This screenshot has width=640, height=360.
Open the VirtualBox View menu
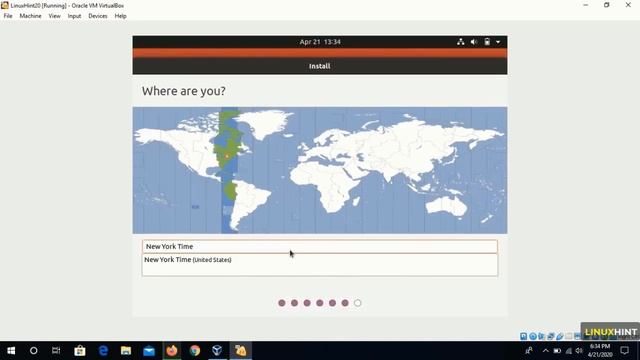coord(54,16)
